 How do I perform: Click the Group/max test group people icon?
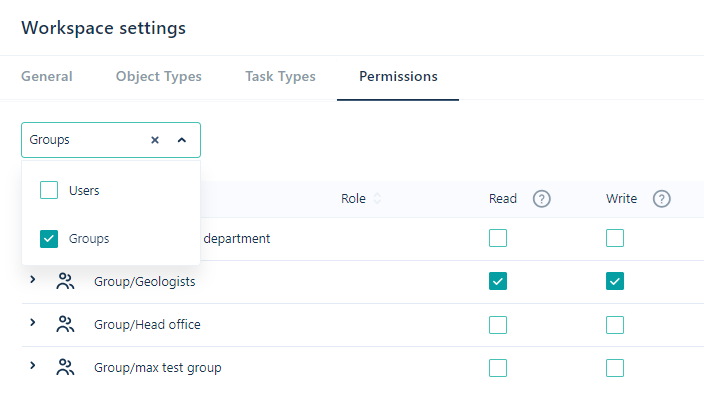(x=65, y=368)
